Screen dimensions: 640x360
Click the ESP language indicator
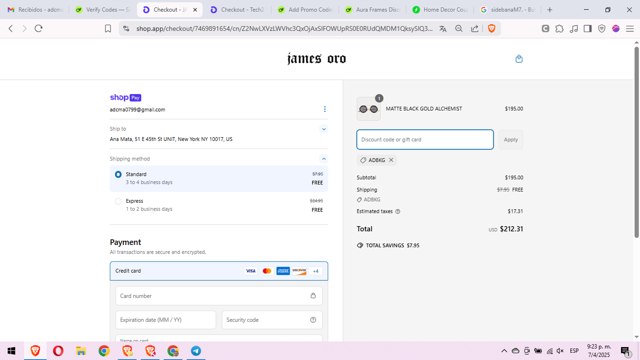coord(574,351)
